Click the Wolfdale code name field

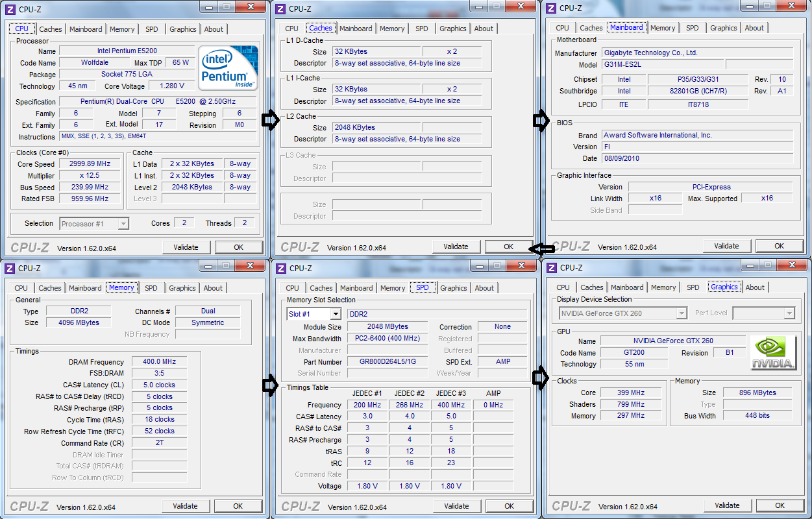pos(95,63)
